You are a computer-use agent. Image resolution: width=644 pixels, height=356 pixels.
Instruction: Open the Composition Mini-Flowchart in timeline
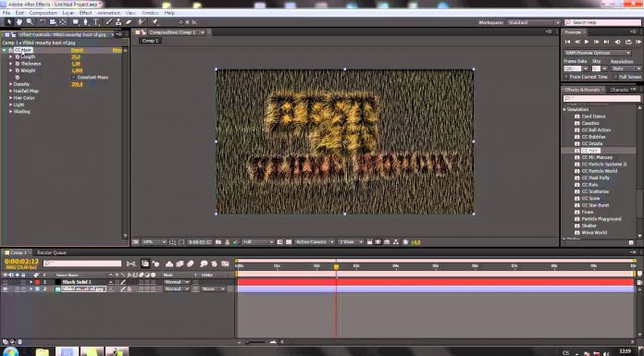[131, 264]
